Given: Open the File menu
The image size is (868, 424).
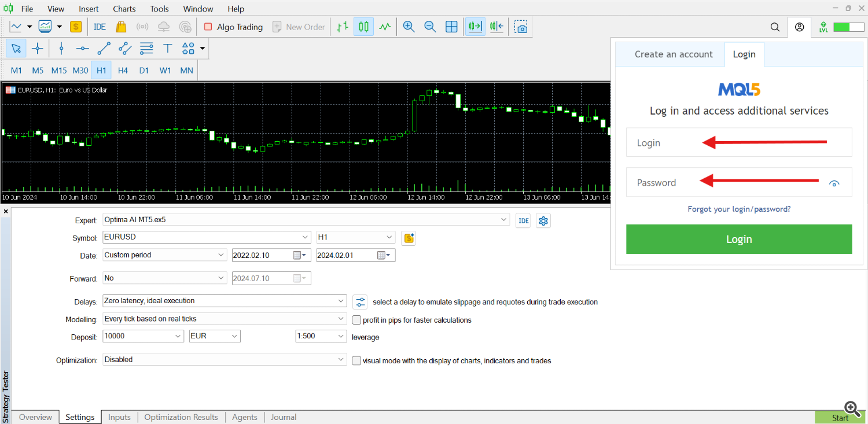Looking at the screenshot, I should tap(27, 9).
